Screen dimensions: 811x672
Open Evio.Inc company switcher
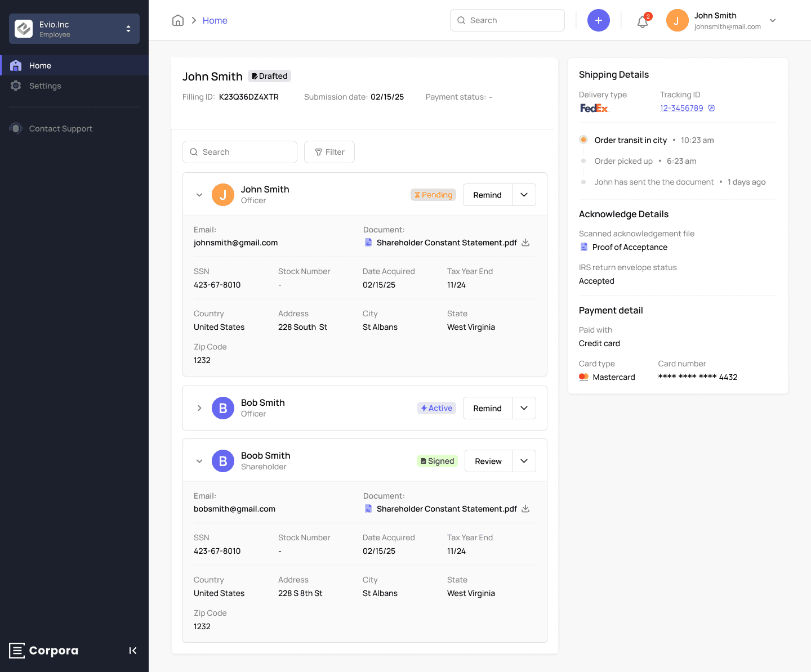pyautogui.click(x=74, y=29)
